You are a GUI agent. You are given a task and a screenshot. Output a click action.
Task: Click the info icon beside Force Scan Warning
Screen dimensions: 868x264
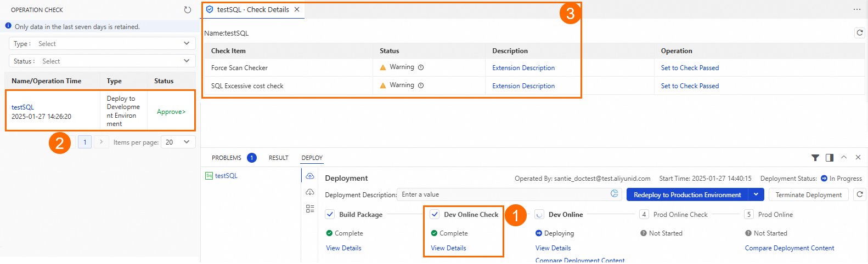[x=421, y=67]
